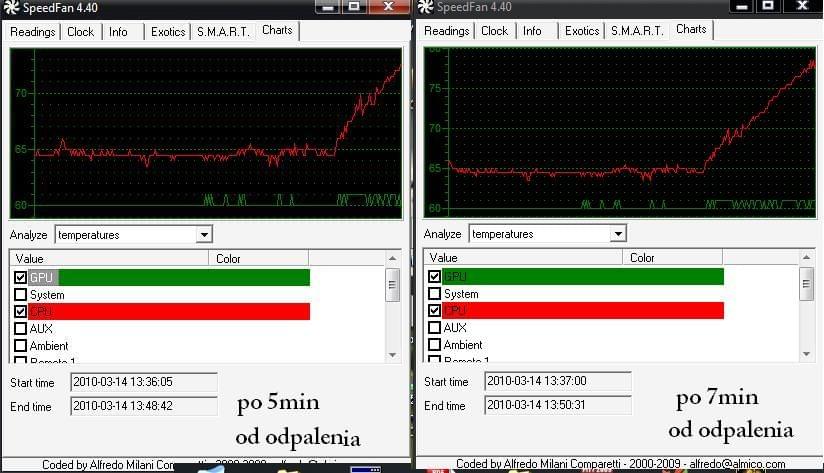The height and width of the screenshot is (473, 824).
Task: Open the S.M.A.R.T. tab in right window
Action: click(637, 31)
